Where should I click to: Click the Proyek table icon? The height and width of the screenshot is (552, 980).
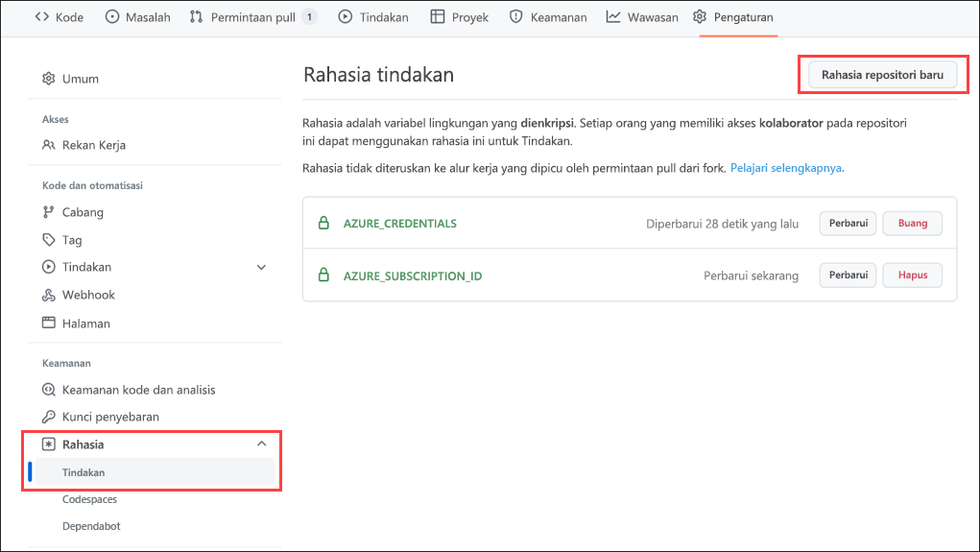click(x=438, y=17)
